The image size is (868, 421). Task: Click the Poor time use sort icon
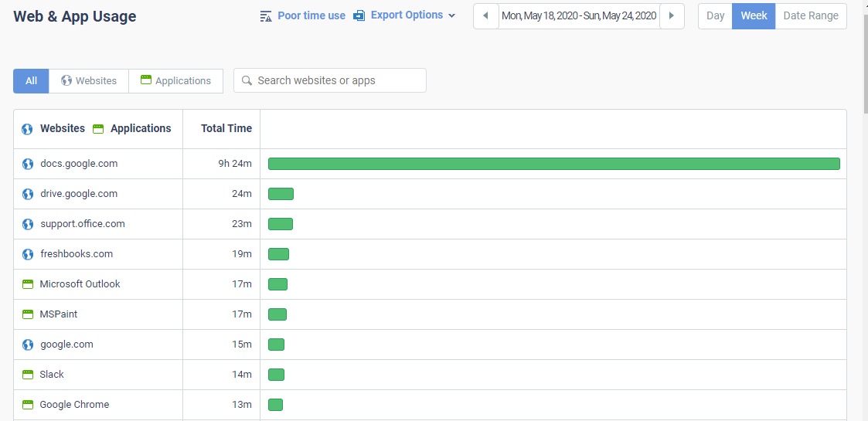[266, 16]
